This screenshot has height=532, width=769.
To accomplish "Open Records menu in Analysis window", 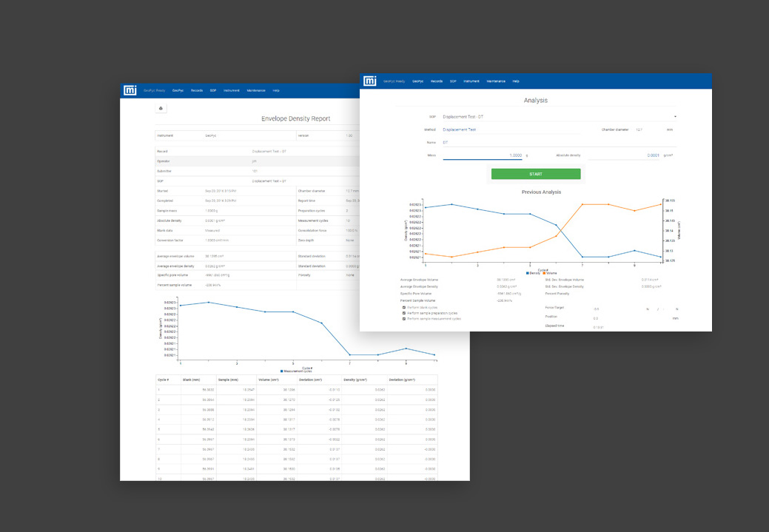I will pyautogui.click(x=437, y=81).
